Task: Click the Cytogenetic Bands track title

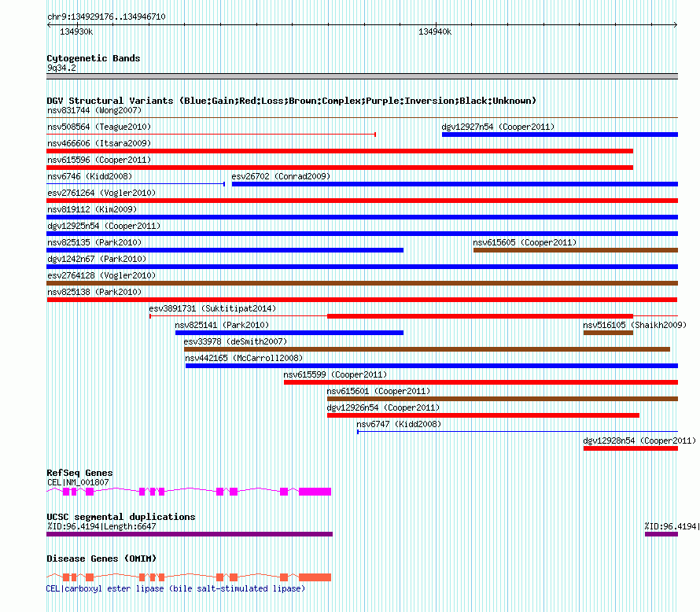Action: 94,58
